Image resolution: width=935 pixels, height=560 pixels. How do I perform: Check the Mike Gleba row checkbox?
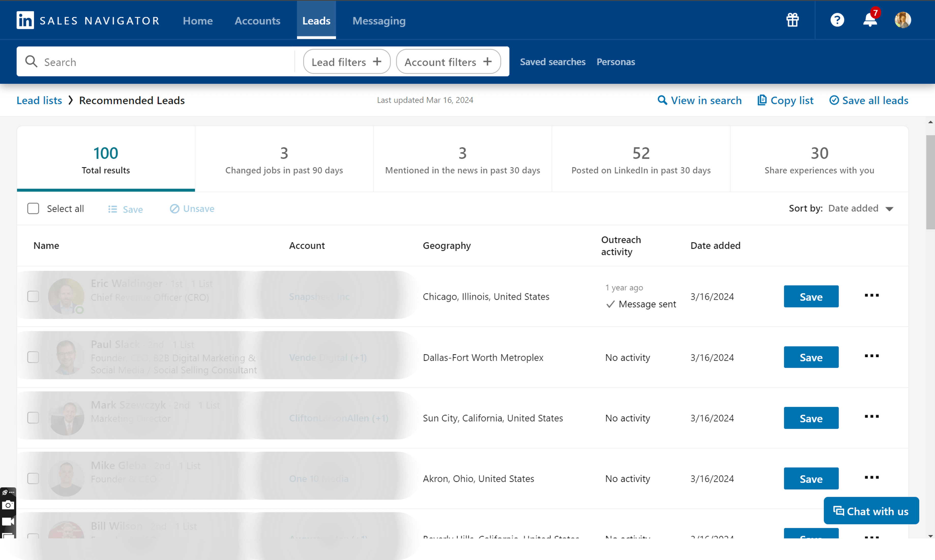coord(33,478)
